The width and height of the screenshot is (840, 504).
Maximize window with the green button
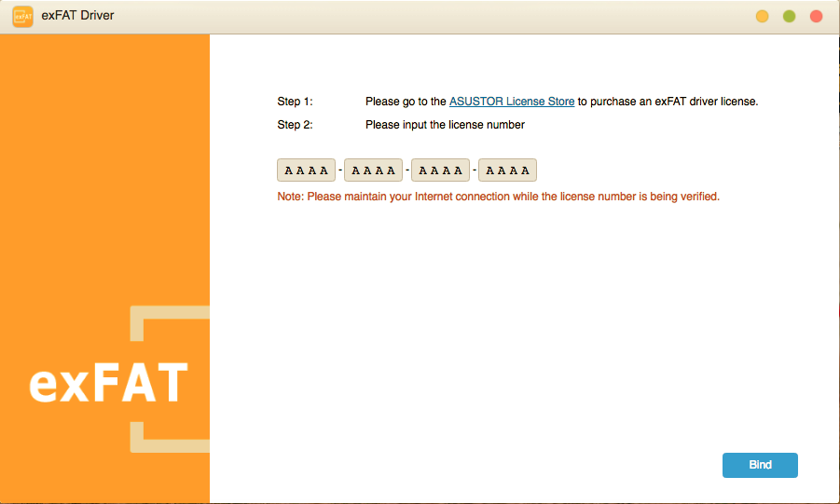(x=789, y=17)
